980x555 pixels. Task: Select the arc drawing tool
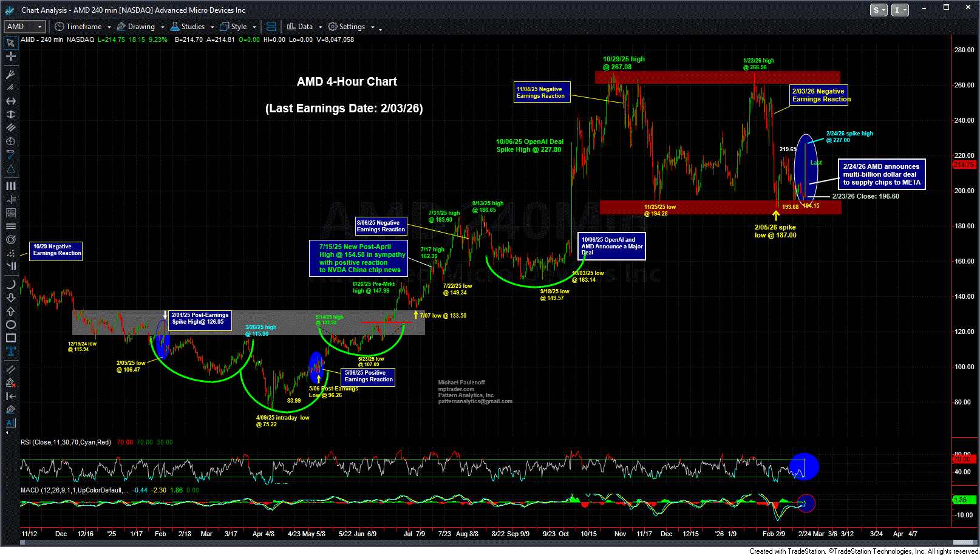coord(10,284)
